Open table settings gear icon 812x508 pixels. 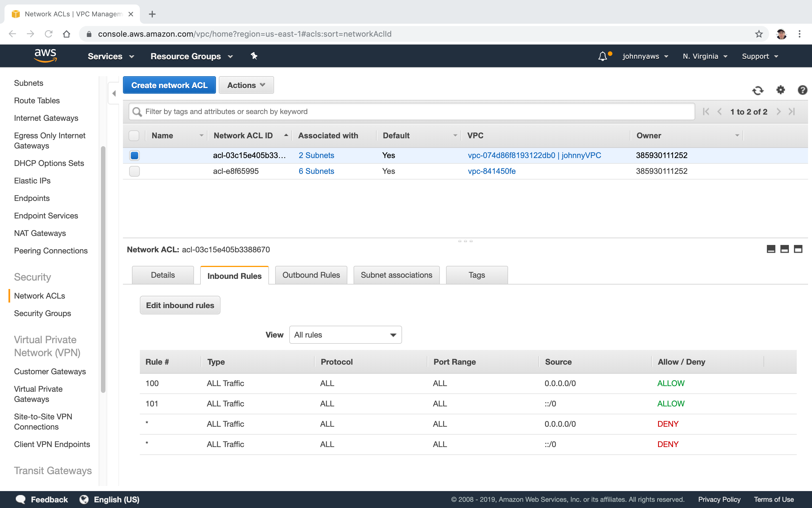[x=780, y=90]
